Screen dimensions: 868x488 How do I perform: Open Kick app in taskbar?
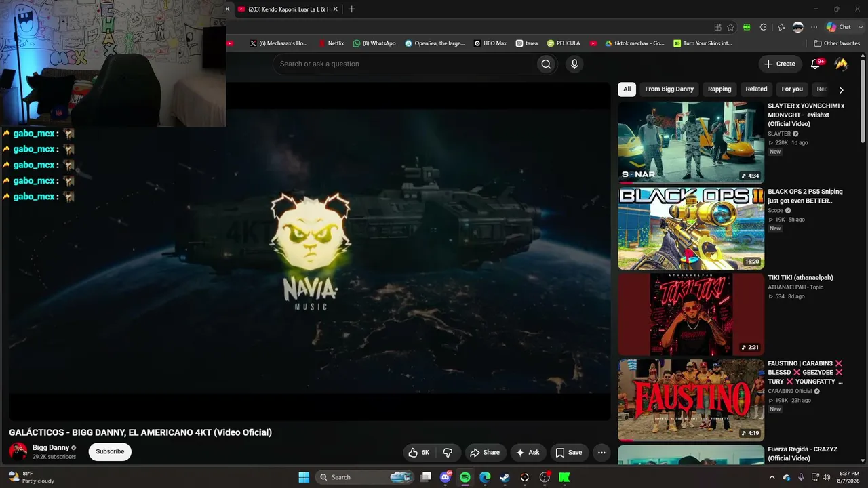point(564,477)
